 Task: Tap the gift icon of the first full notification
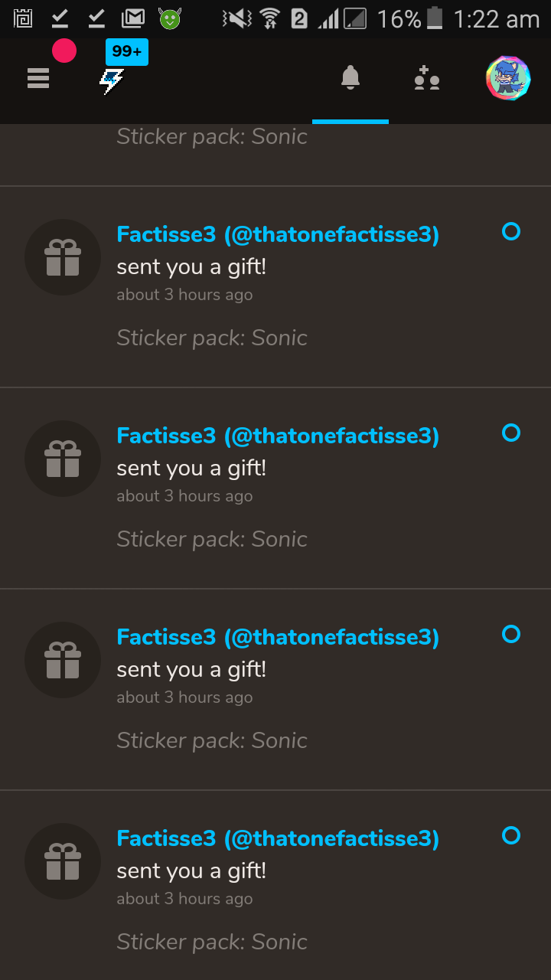click(63, 257)
